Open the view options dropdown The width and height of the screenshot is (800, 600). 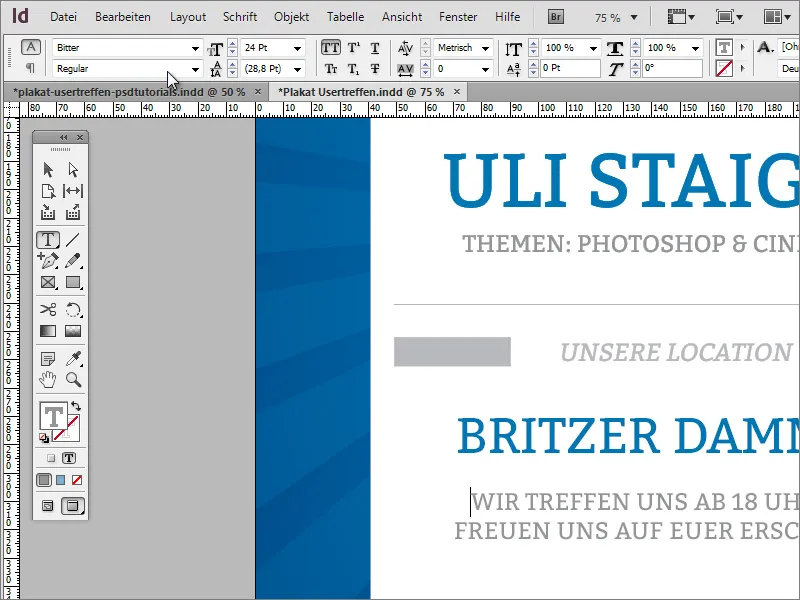681,17
